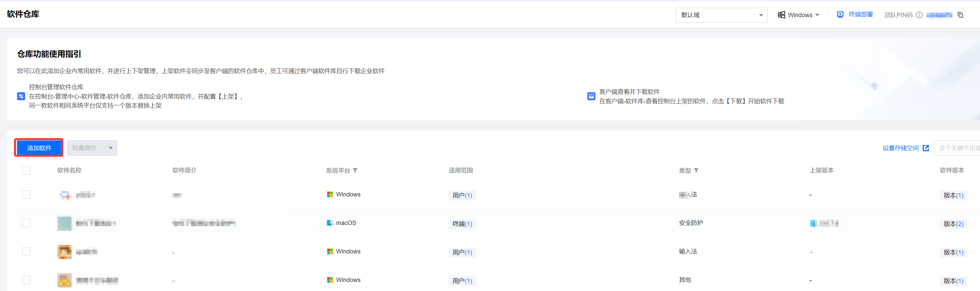Toggle the select-all checkbox in table header
Screen dimensions: 980x291
click(26, 170)
